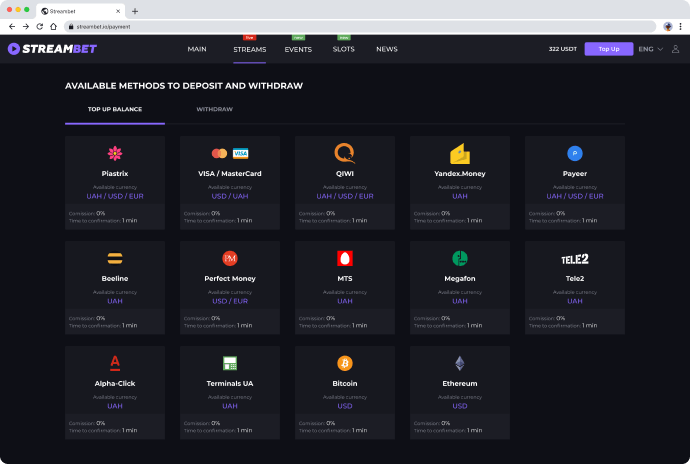Screen dimensions: 690x464
Task: Click the VISA / MasterCard card logos
Action: 230,153
